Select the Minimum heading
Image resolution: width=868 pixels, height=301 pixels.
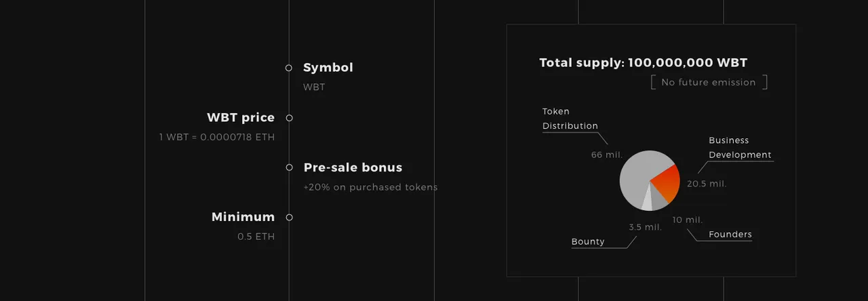(243, 218)
